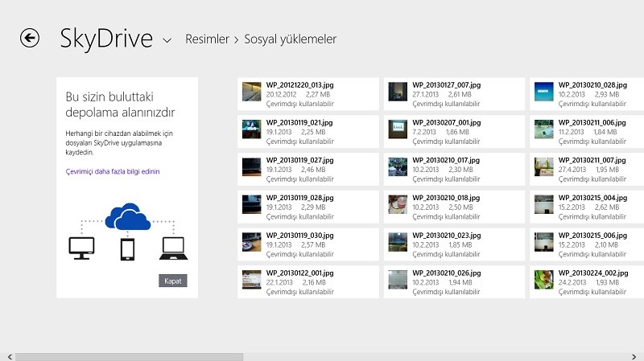This screenshot has height=361, width=644.
Task: Open thumbnail of WP_20130215_004.jpg
Action: coord(544,204)
